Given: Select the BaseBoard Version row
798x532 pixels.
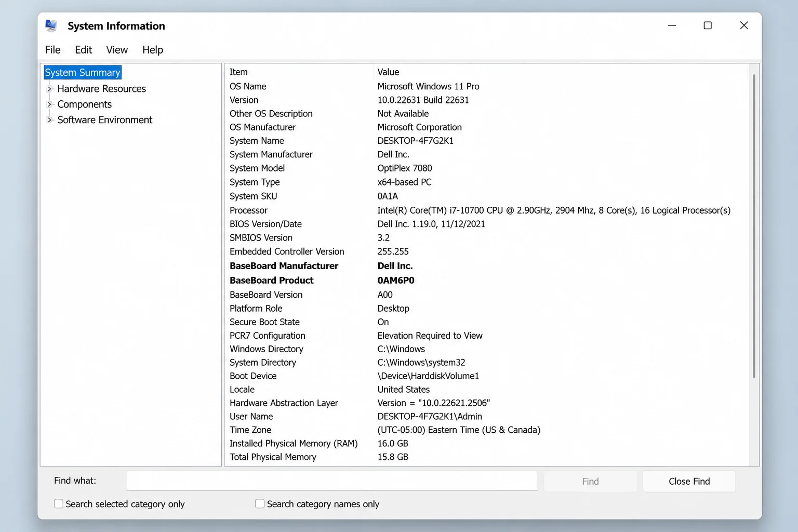Looking at the screenshot, I should 487,295.
